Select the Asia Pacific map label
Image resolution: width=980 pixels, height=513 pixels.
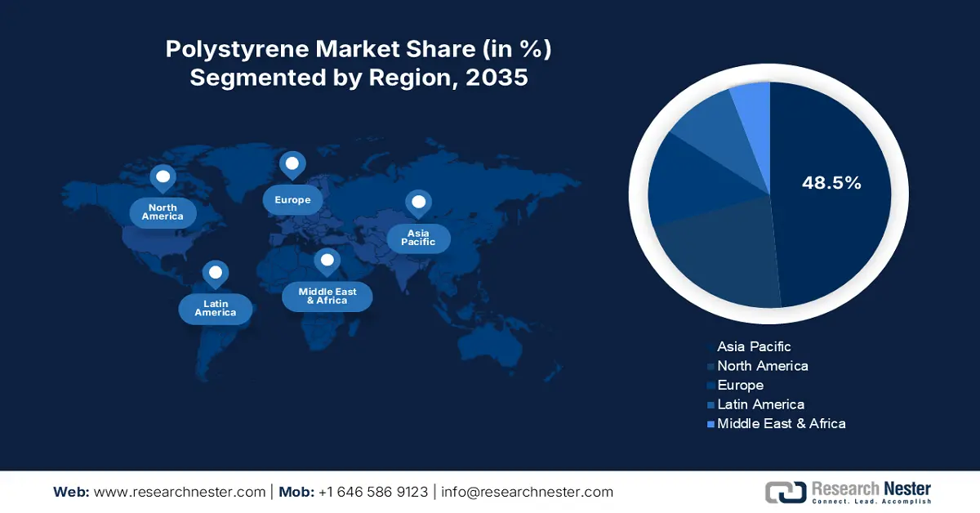click(x=418, y=239)
